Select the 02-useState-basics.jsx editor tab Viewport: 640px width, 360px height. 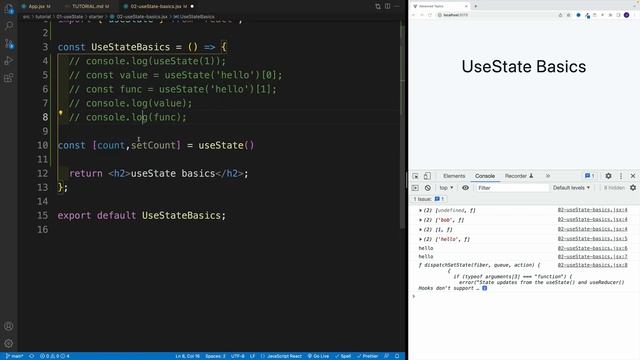point(158,6)
